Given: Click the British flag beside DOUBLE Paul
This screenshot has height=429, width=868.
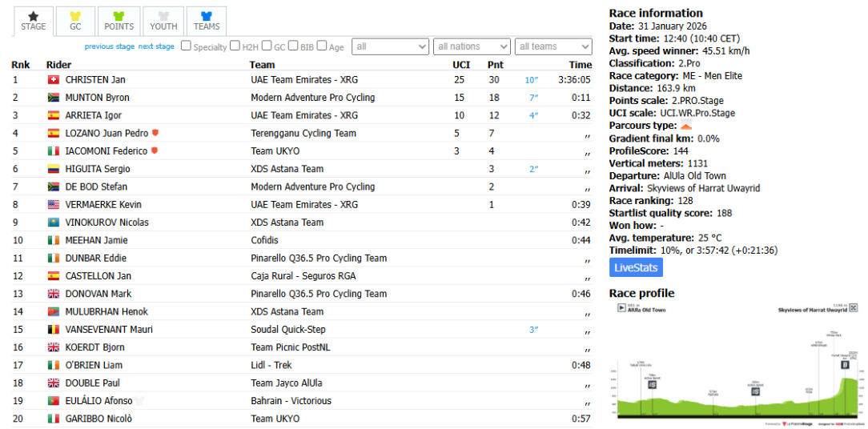Looking at the screenshot, I should [54, 383].
